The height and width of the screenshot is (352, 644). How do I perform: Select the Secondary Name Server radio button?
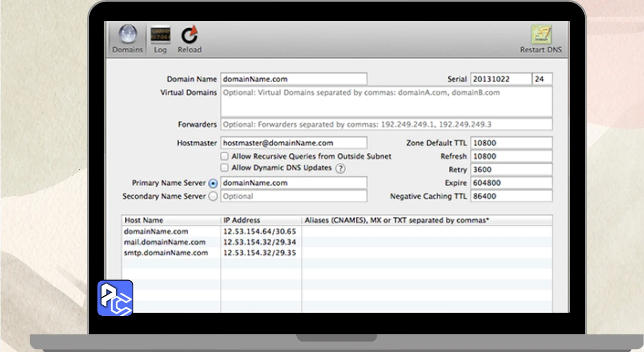coord(213,197)
